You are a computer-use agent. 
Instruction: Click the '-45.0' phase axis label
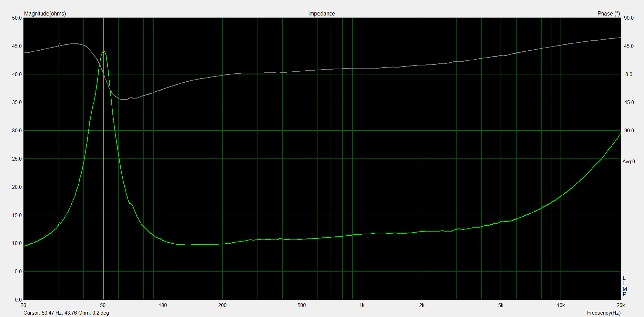(628, 102)
